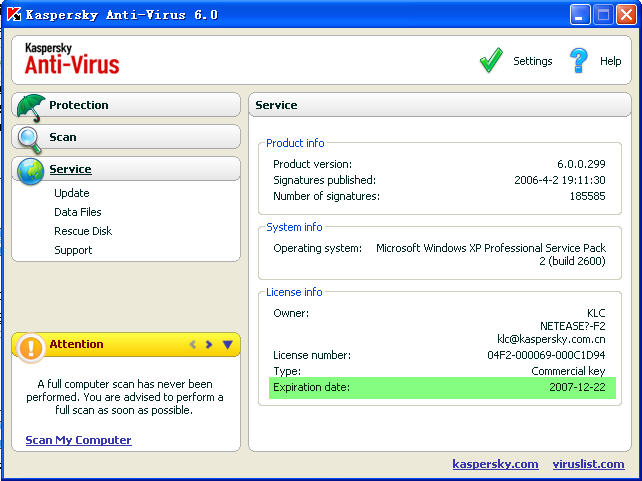The height and width of the screenshot is (481, 642).
Task: Click number of signatures value 185585
Action: point(587,196)
